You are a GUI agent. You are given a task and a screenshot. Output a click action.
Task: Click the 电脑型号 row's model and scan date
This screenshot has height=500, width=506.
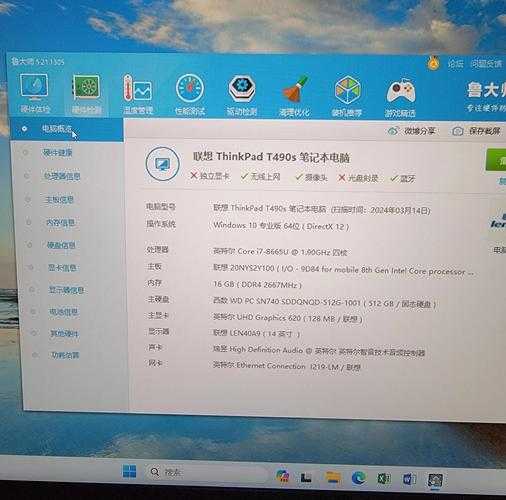322,209
